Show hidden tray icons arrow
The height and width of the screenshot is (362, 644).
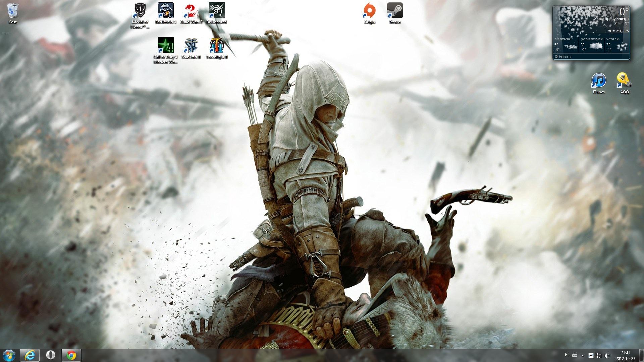tap(583, 355)
